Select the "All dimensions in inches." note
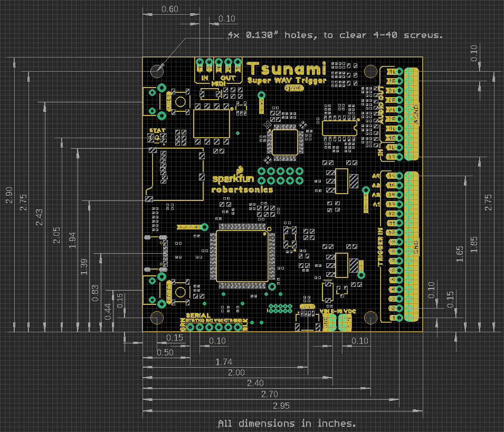The height and width of the screenshot is (432, 504). (287, 424)
